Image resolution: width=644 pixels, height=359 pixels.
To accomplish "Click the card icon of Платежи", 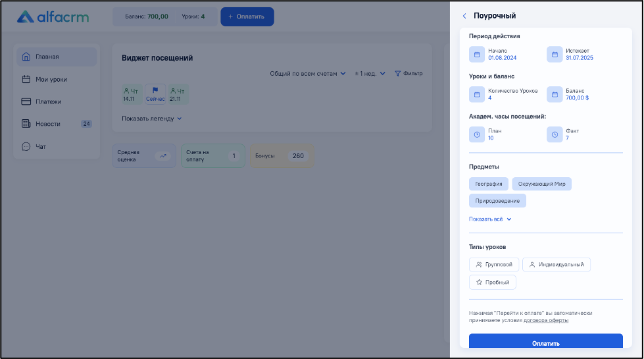I will pyautogui.click(x=26, y=101).
